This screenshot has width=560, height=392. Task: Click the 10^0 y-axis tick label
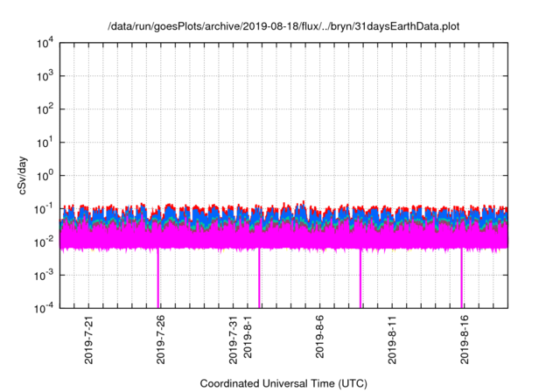[45, 176]
